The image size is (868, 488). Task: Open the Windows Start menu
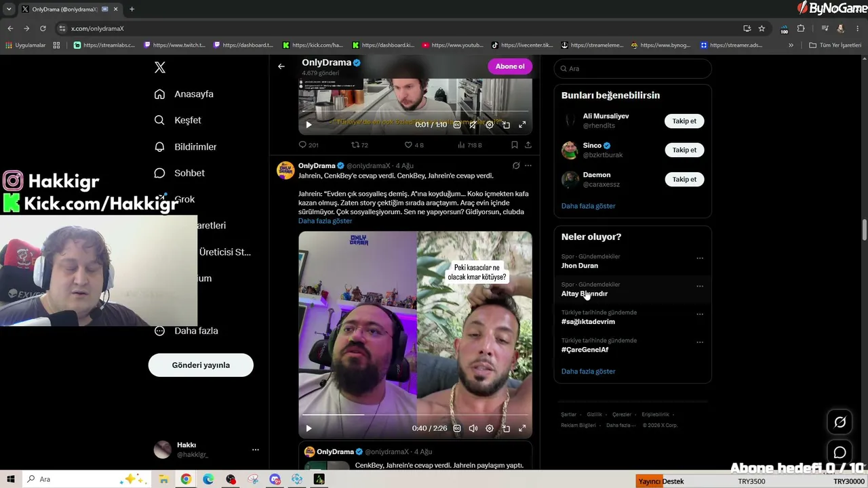[11, 479]
